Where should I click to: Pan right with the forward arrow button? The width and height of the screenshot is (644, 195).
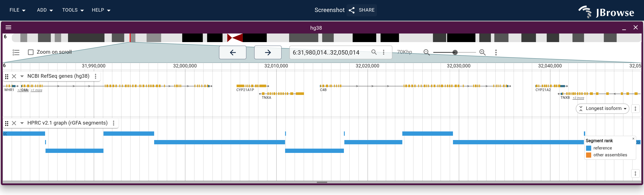(268, 52)
